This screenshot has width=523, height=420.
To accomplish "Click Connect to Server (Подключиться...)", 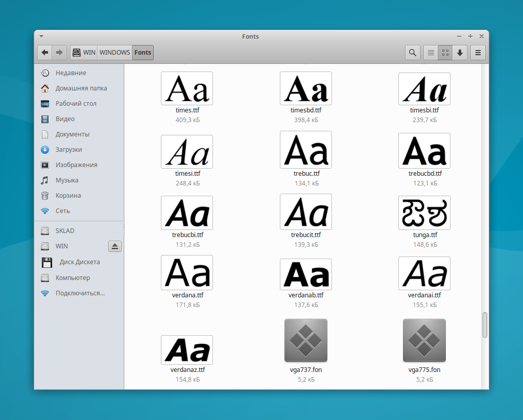I will point(80,293).
